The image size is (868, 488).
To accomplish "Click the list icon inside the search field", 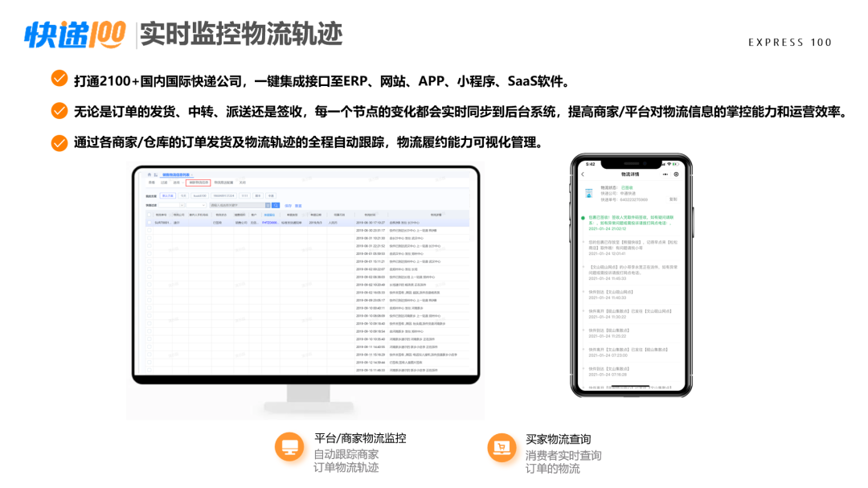I will (x=268, y=206).
